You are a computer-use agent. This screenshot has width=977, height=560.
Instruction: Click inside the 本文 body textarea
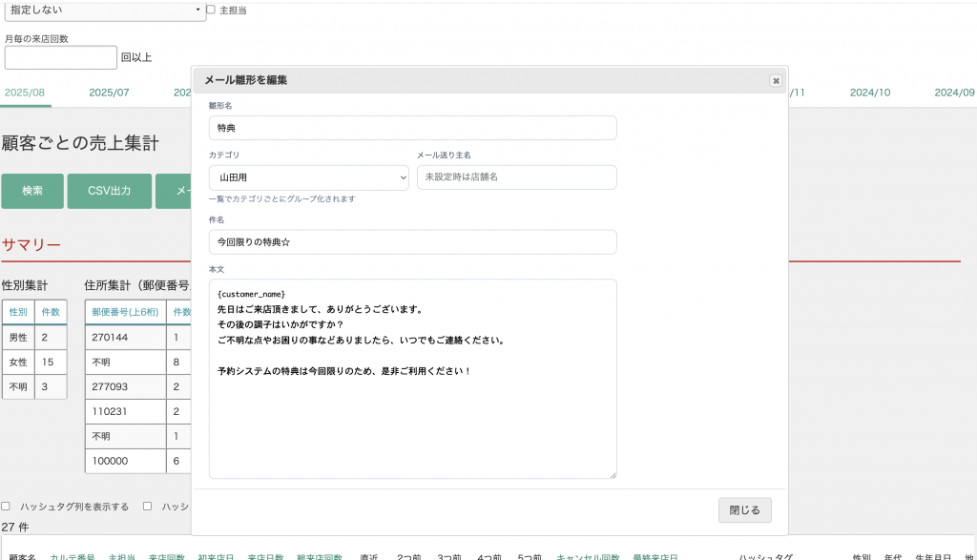click(x=412, y=420)
